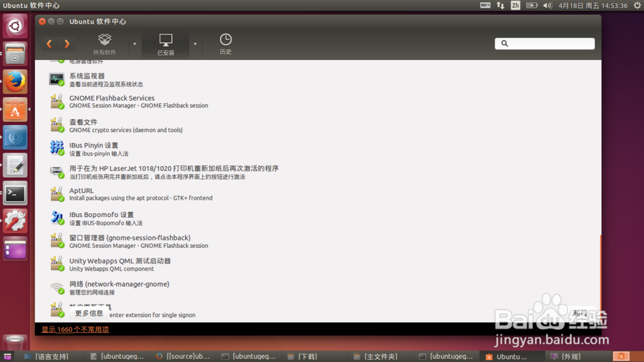644x362 pixels.
Task: Select the 系统监视器 system monitor icon
Action: 57,79
